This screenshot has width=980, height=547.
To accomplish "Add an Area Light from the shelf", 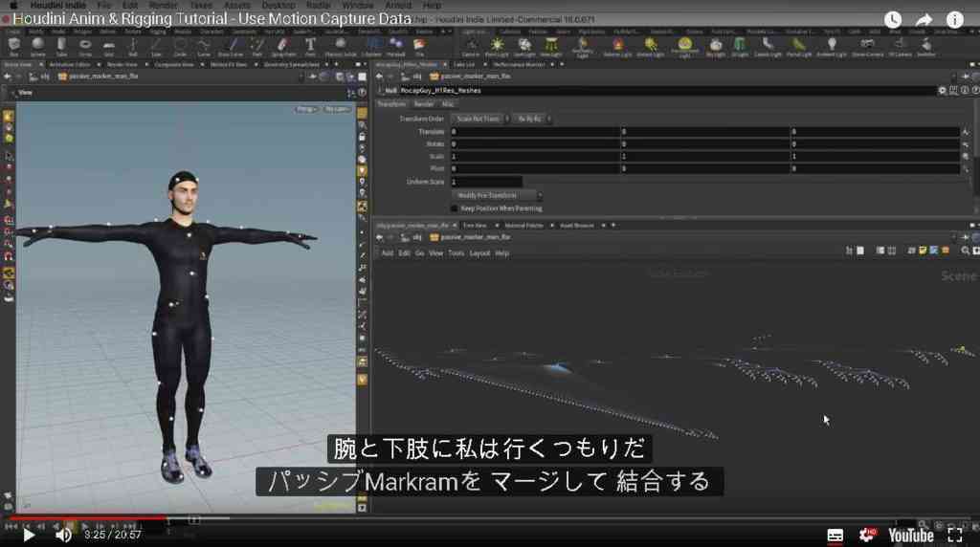I will coord(550,46).
